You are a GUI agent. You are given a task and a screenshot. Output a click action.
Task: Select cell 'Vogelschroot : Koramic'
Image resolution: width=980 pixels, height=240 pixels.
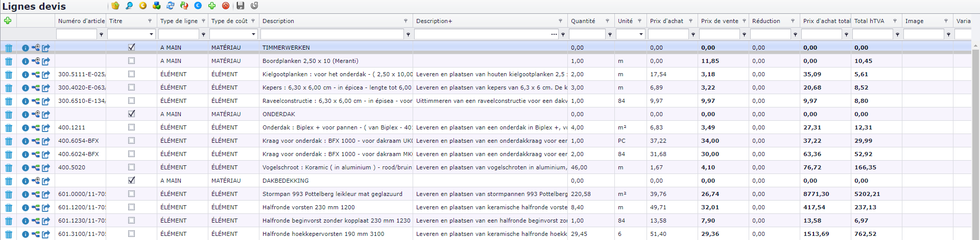pyautogui.click(x=336, y=167)
